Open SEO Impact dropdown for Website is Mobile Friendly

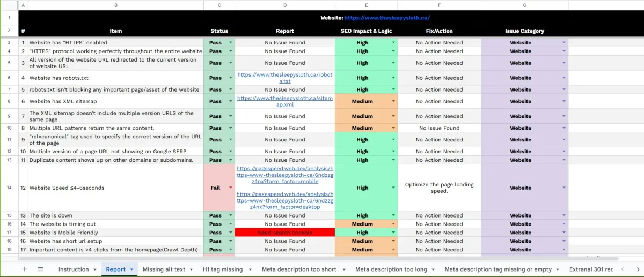point(393,233)
